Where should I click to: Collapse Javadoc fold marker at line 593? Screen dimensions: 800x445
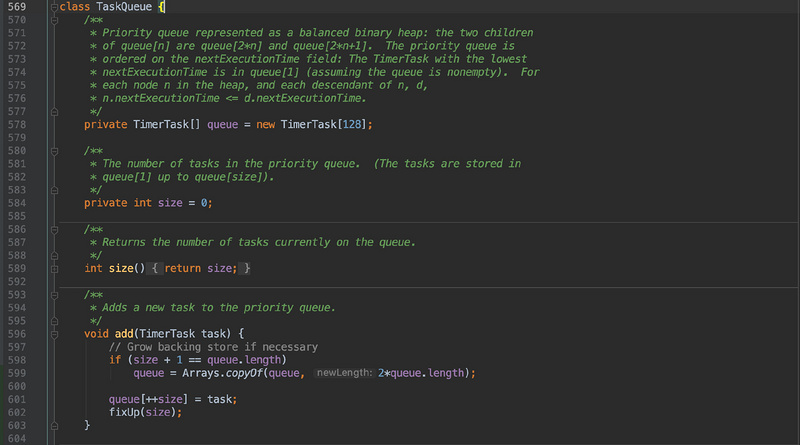(53, 294)
